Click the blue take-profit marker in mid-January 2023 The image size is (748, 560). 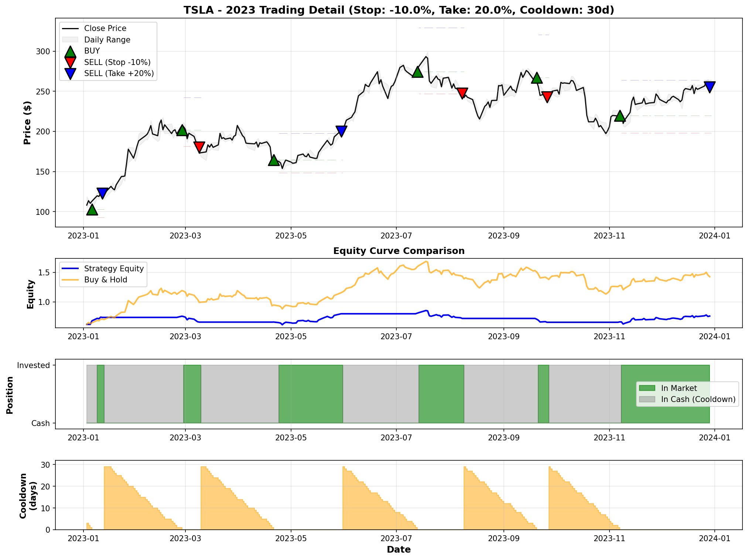click(x=102, y=193)
